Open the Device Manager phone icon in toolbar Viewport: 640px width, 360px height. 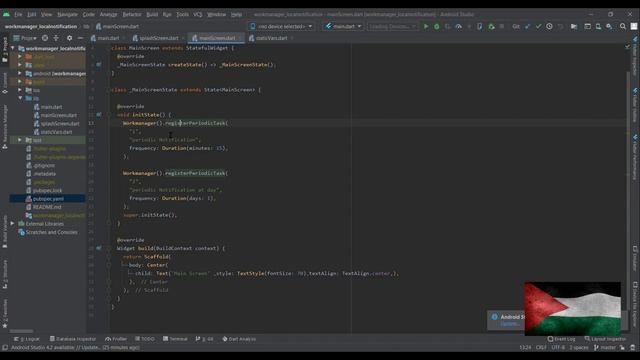coord(598,27)
